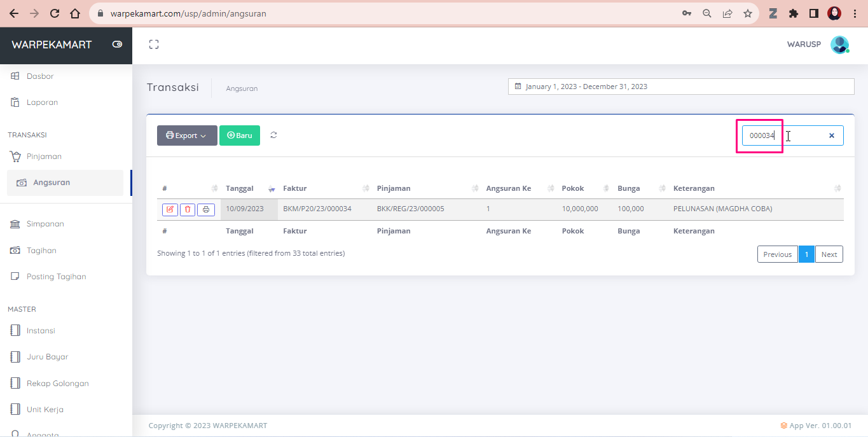Viewport: 868px width, 437px height.
Task: Click the Posting Tagihan note icon
Action: 15,277
